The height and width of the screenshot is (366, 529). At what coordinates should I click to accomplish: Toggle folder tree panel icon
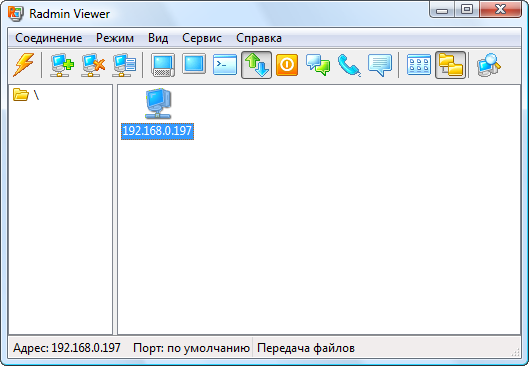point(450,65)
